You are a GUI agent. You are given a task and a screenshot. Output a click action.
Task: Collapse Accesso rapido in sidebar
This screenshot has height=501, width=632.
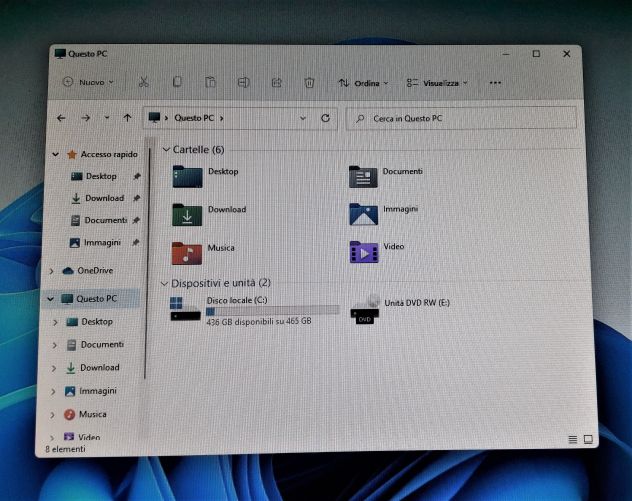click(56, 154)
